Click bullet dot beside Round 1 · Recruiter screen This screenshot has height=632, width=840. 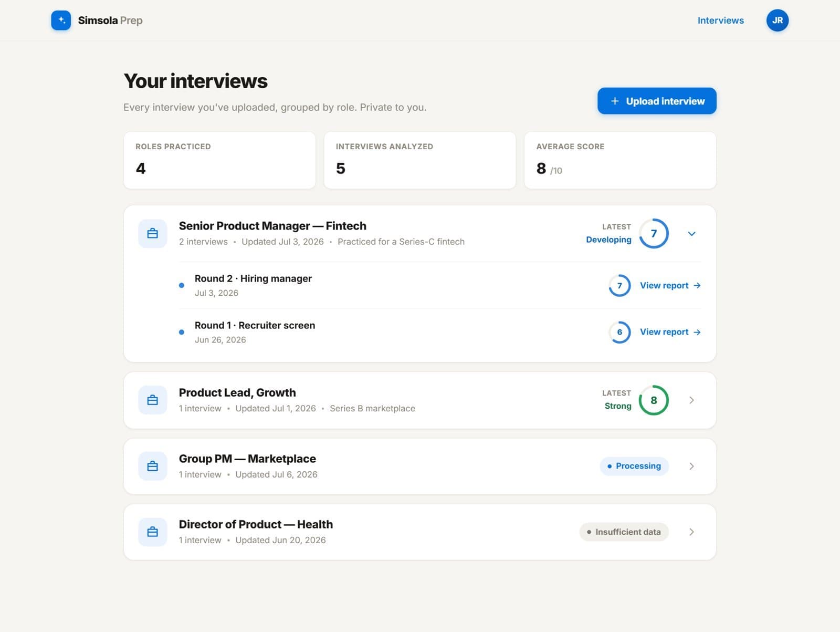coord(182,332)
